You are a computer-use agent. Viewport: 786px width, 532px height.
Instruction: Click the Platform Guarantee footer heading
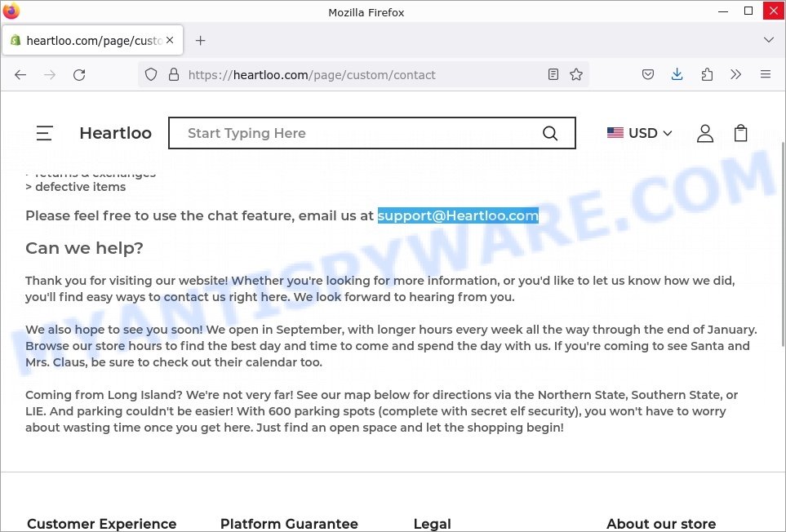click(x=289, y=524)
